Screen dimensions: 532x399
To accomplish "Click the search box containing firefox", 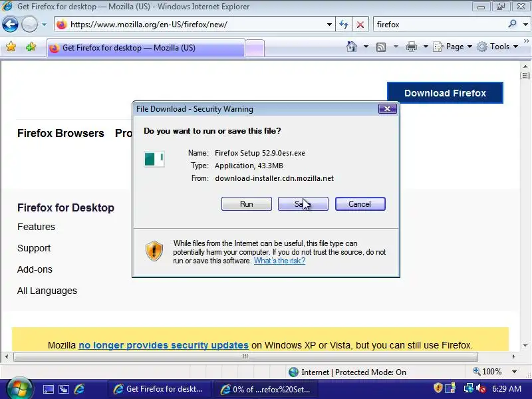I will pyautogui.click(x=440, y=25).
